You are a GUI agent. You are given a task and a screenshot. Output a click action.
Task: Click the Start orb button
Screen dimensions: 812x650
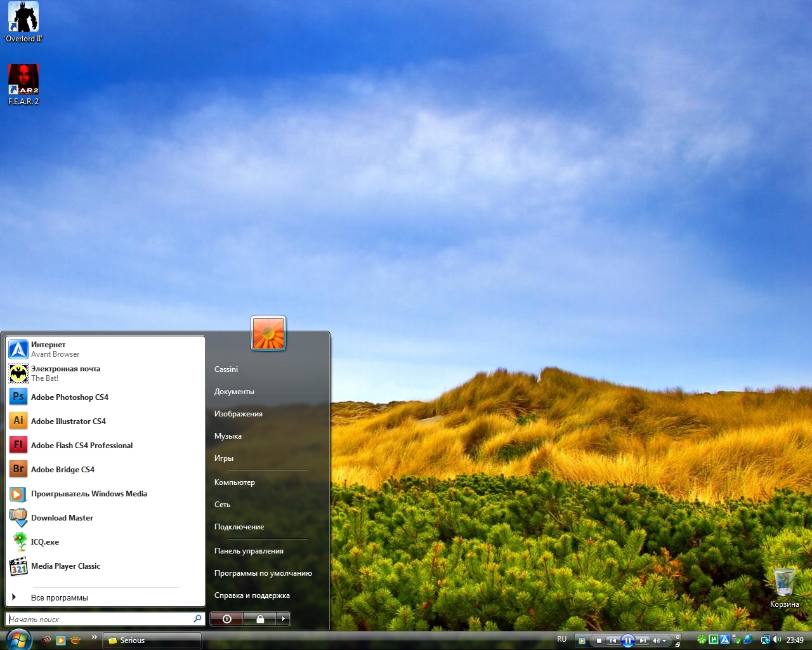click(x=18, y=640)
